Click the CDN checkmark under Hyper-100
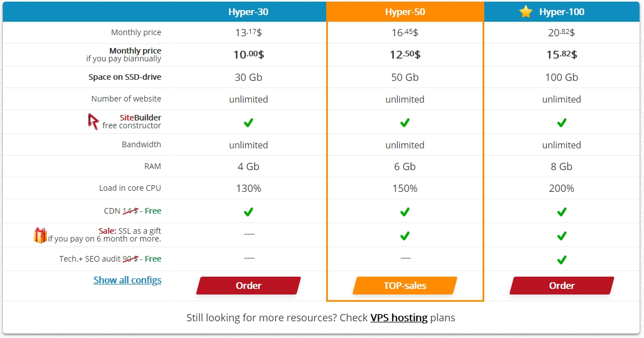Image resolution: width=644 pixels, height=338 pixels. pyautogui.click(x=561, y=211)
